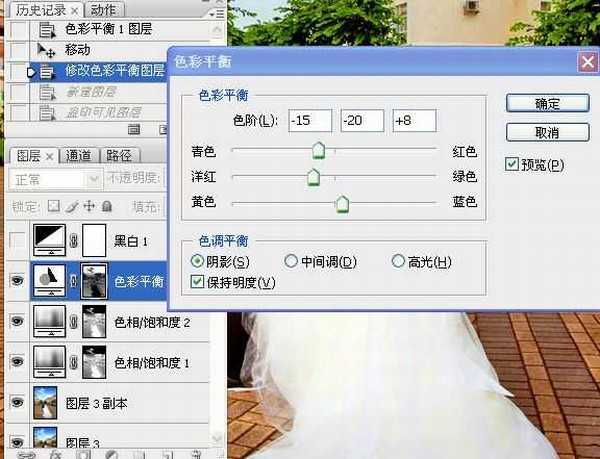
Task: Switch to the 动作 tab
Action: click(110, 8)
